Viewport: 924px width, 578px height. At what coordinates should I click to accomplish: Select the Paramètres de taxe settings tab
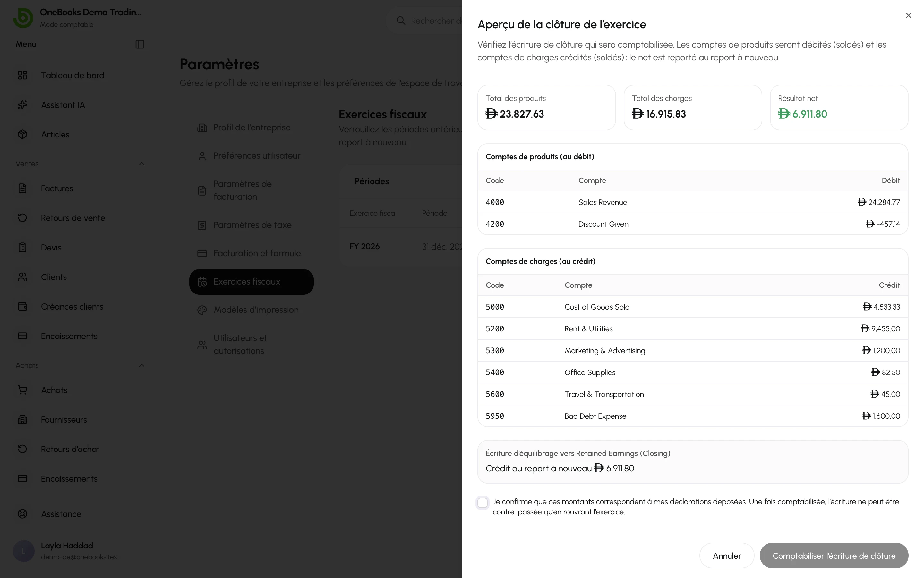(x=251, y=225)
